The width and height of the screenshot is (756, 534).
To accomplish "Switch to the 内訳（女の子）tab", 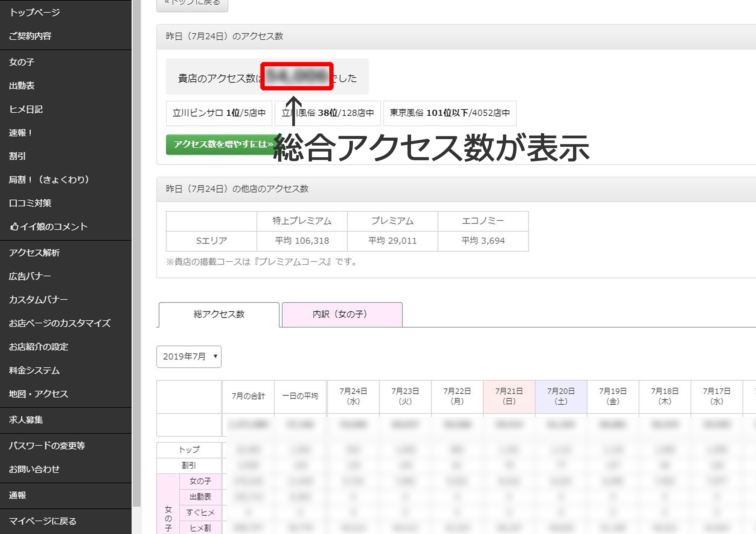I will tap(342, 314).
